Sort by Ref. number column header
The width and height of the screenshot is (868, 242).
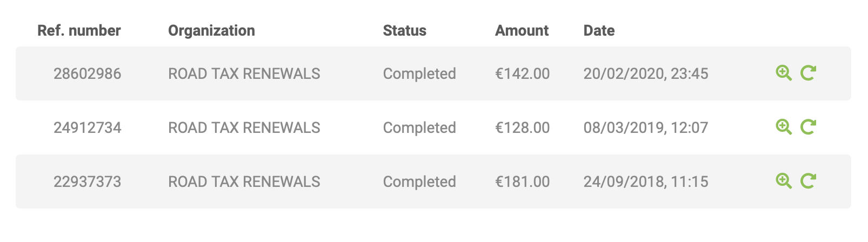point(79,31)
